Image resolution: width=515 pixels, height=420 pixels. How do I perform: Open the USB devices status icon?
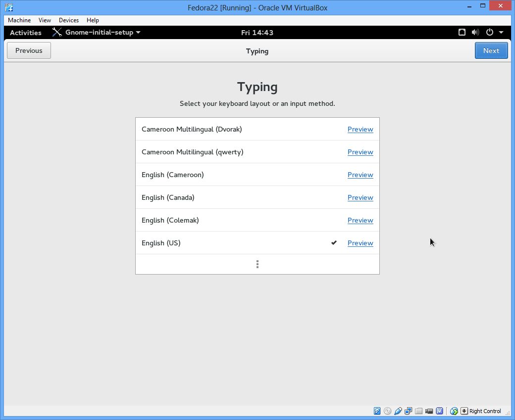(398, 411)
